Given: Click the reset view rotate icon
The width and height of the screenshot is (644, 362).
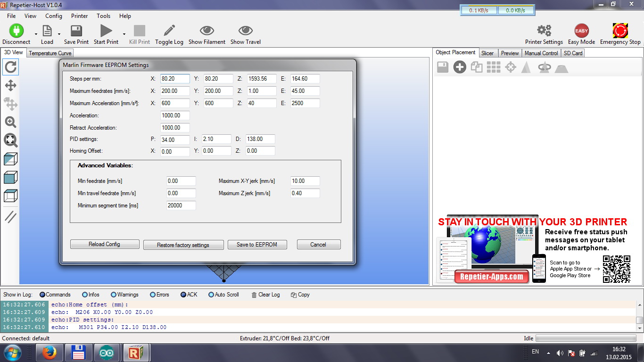Looking at the screenshot, I should click(x=10, y=67).
